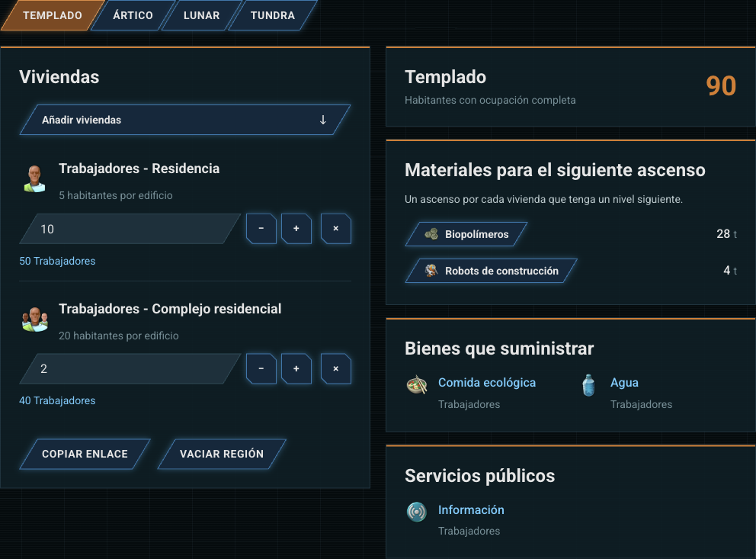Viewport: 756px width, 559px height.
Task: Click the Biopolímeros material icon
Action: (431, 234)
